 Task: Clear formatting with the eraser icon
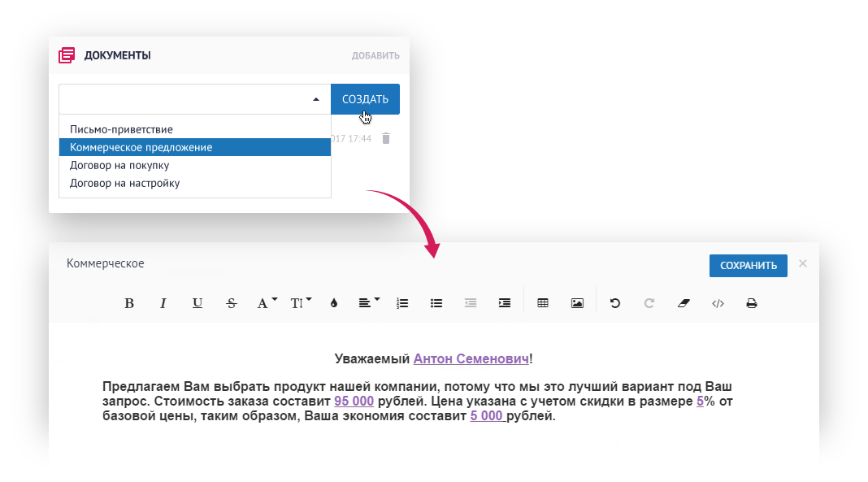(683, 303)
